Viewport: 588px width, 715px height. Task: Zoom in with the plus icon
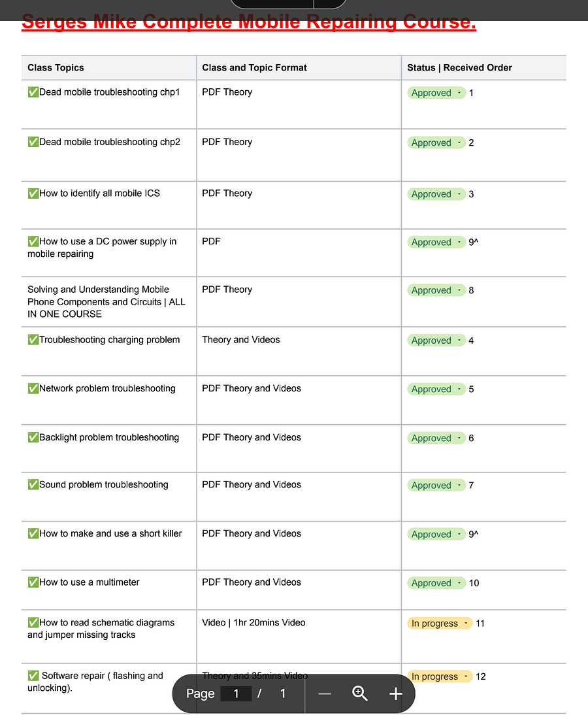[x=396, y=694]
